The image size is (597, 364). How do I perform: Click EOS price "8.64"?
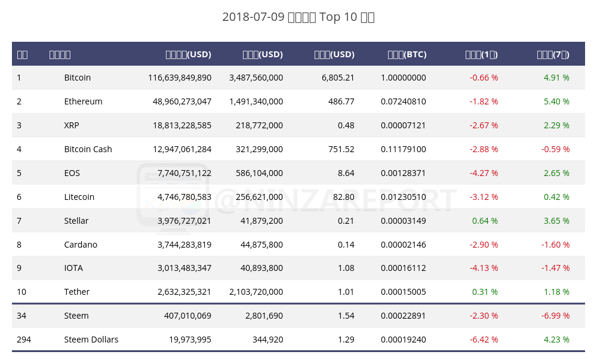pyautogui.click(x=346, y=173)
